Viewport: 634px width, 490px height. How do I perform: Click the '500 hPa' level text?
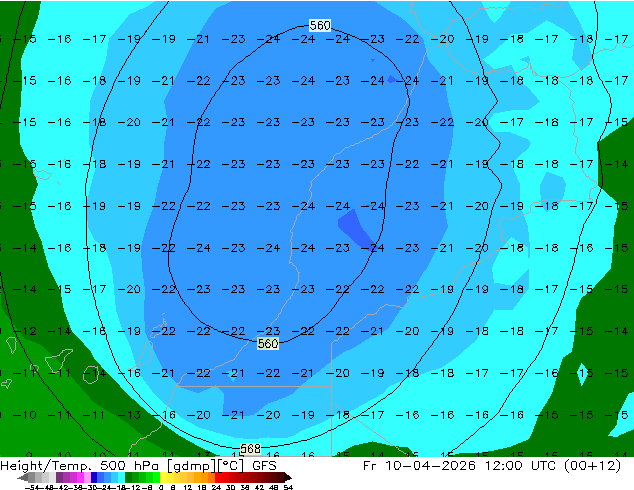point(130,466)
